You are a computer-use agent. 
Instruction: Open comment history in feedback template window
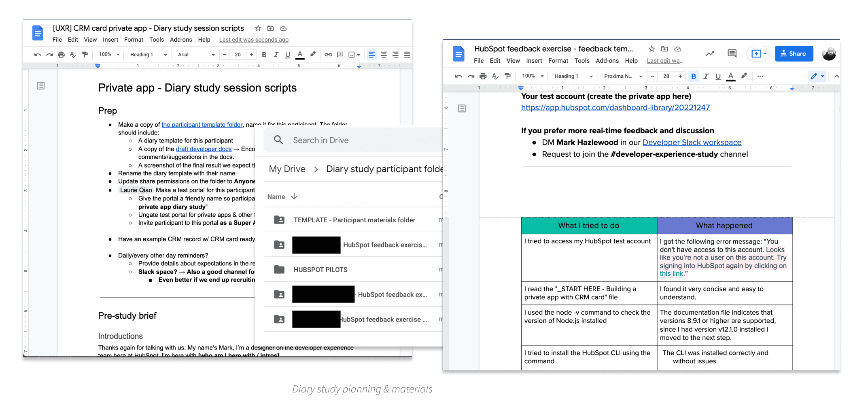pyautogui.click(x=732, y=53)
